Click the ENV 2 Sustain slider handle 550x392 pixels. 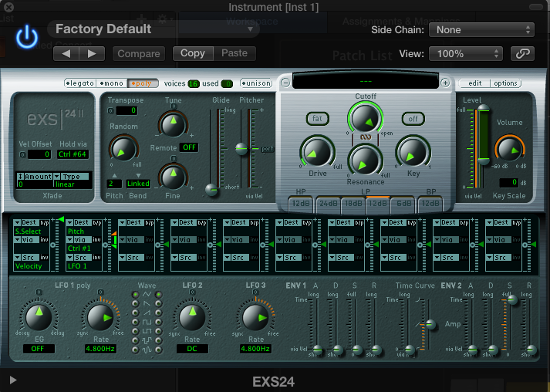point(511,300)
